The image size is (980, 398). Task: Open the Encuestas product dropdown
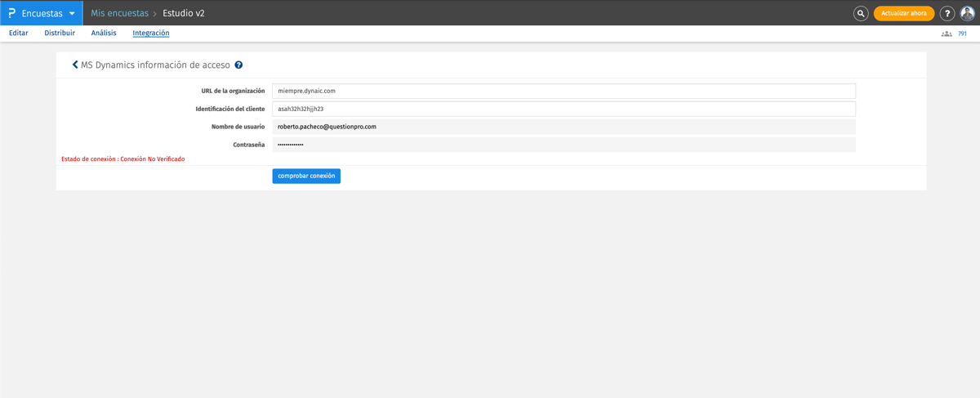[x=41, y=13]
